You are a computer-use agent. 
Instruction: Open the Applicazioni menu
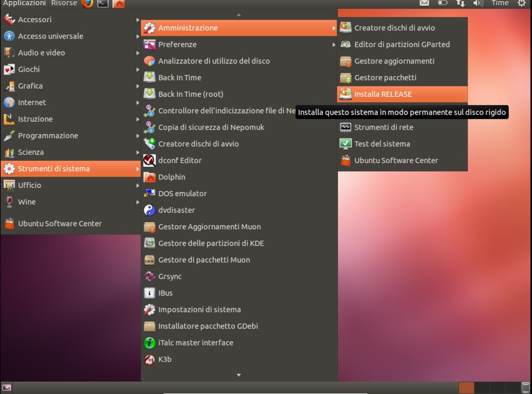24,3
